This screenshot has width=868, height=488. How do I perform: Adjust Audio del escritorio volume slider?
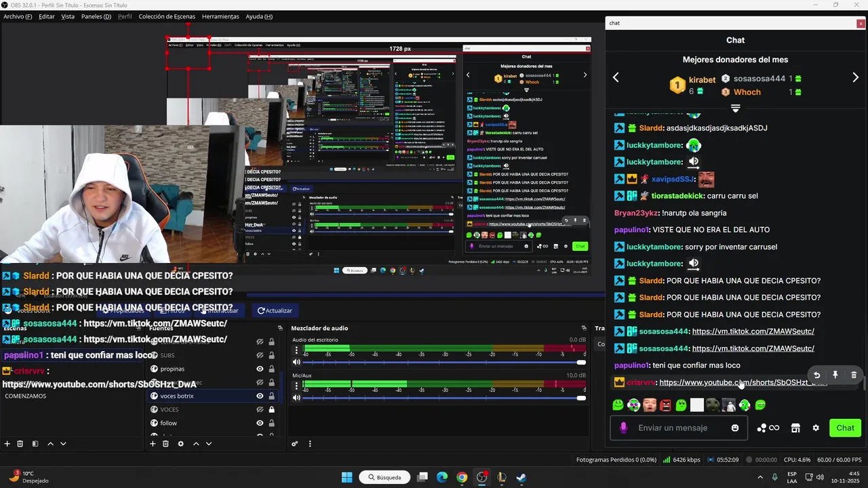pyautogui.click(x=445, y=362)
